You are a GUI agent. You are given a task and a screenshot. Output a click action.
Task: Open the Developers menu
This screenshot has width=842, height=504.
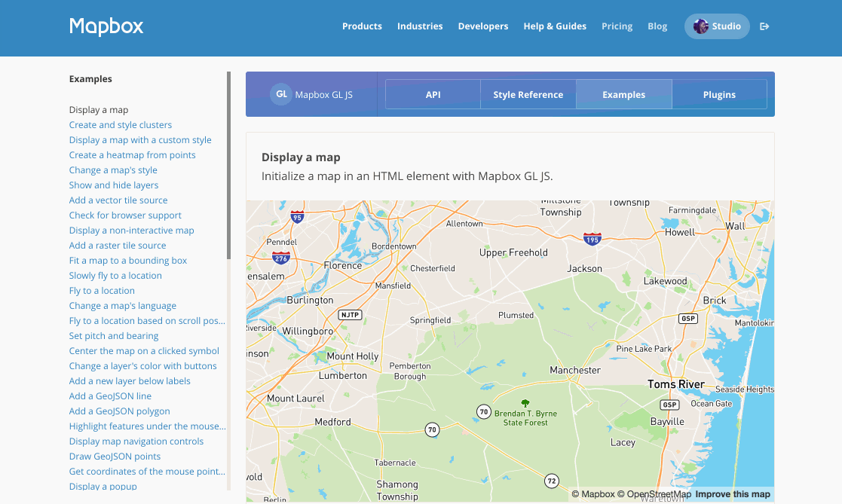click(x=482, y=26)
